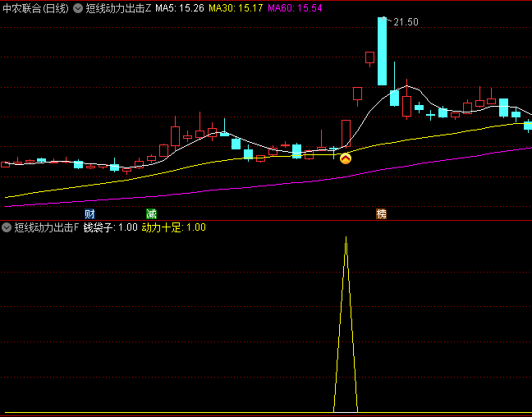Screen dimensions: 532x417
Task: Click the blue 财 event marker
Action: point(89,213)
